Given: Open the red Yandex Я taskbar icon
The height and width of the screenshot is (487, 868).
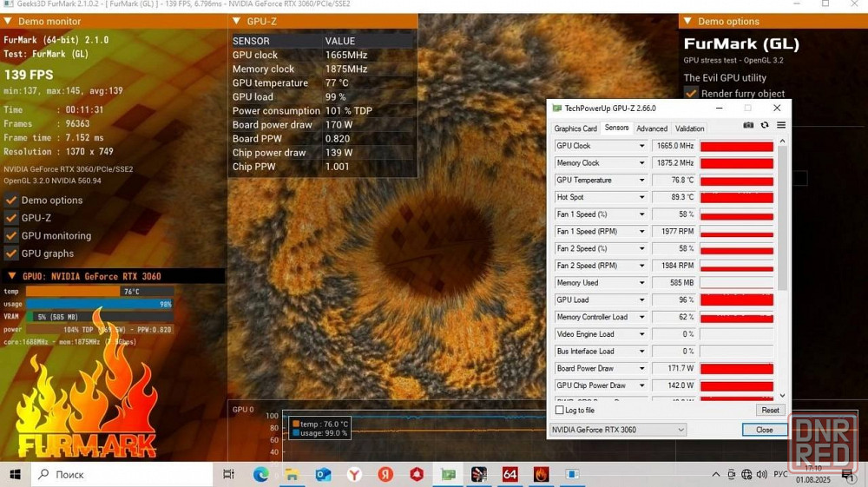Looking at the screenshot, I should [x=385, y=474].
